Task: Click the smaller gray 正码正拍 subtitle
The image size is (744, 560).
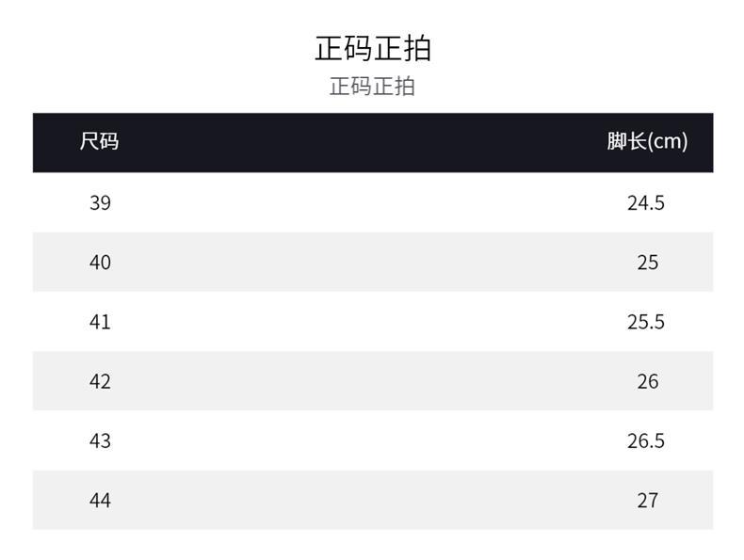Action: 372,87
